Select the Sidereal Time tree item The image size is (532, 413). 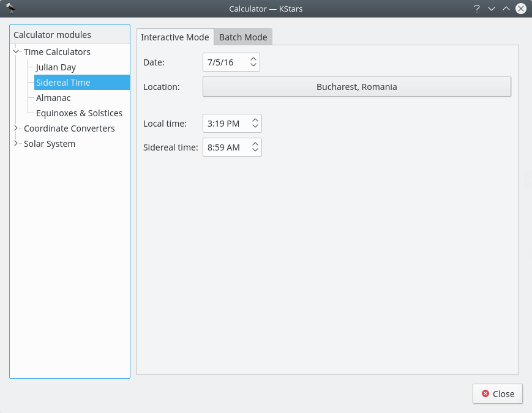point(63,83)
